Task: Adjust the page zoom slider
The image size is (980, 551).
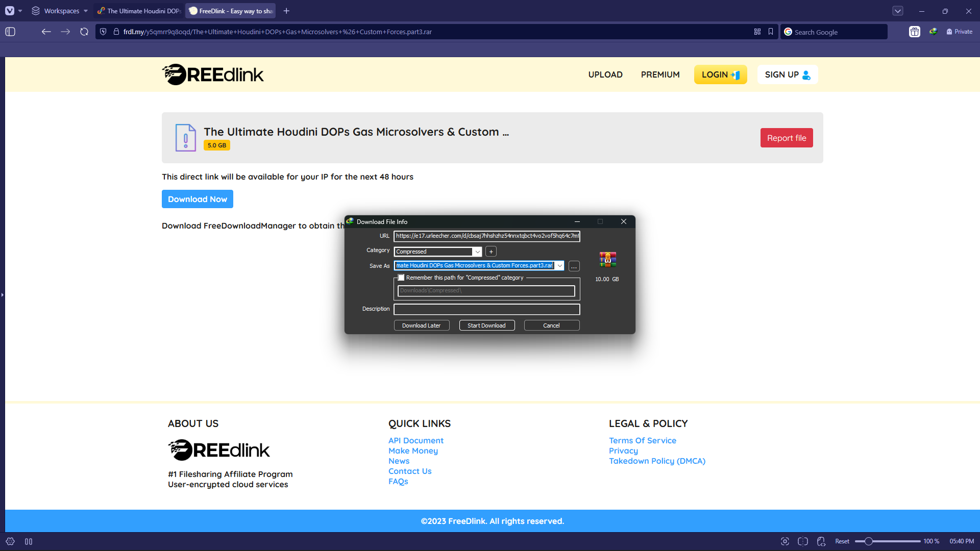Action: [888, 541]
